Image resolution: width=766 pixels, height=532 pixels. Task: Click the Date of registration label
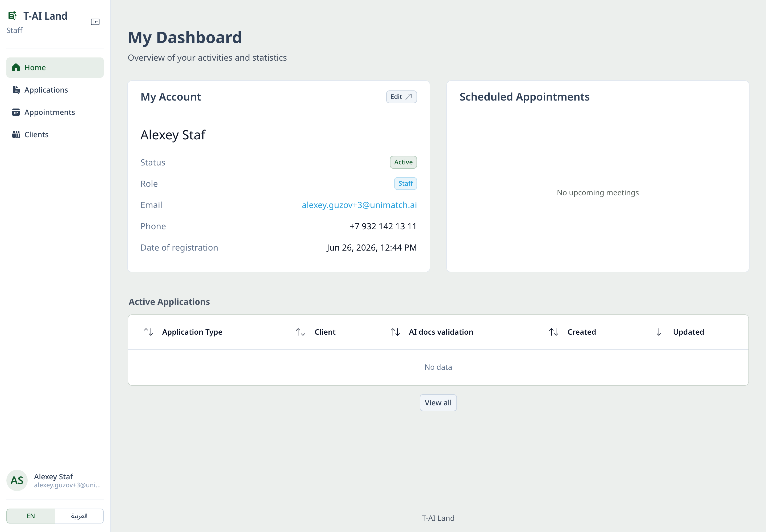[179, 248]
